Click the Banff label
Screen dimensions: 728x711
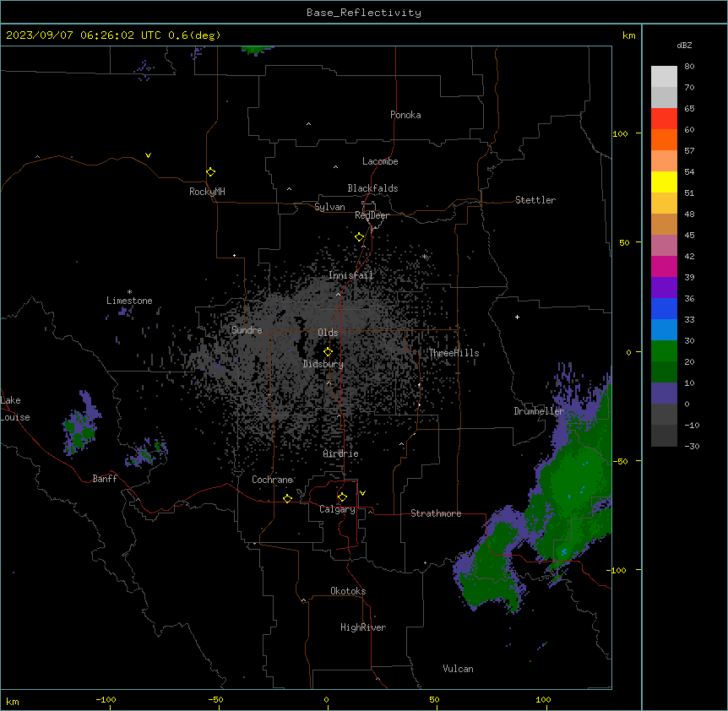[105, 479]
